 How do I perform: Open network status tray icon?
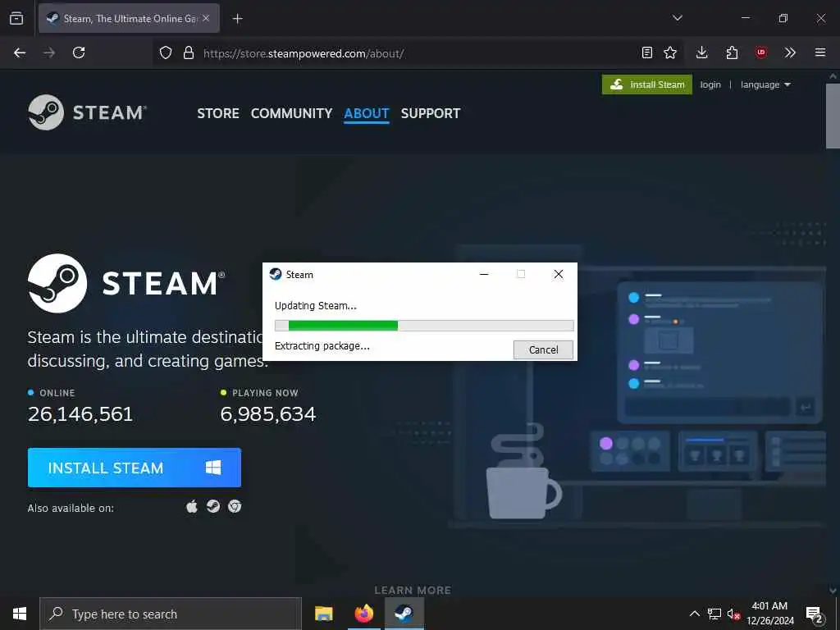[714, 614]
